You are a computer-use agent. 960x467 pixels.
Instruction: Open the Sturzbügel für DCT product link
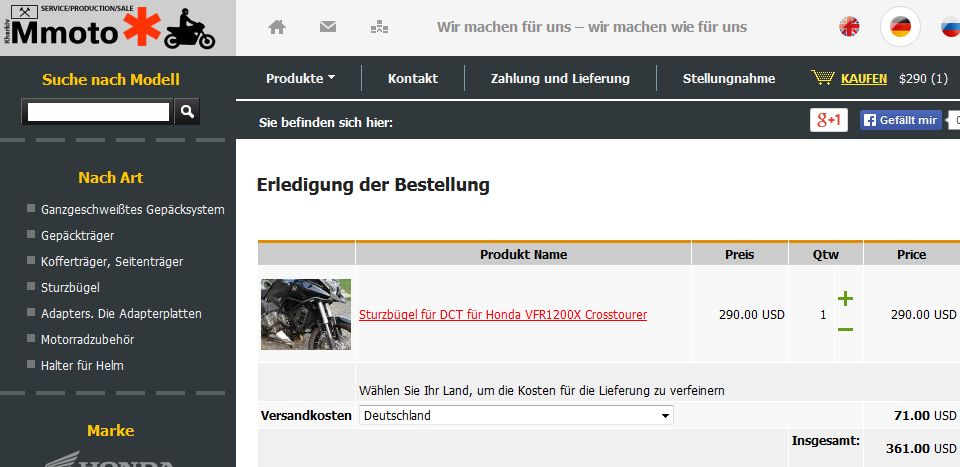point(503,315)
